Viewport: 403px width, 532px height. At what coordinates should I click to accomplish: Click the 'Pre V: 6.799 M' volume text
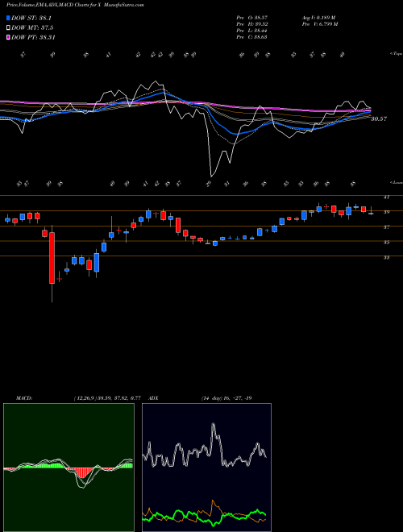coord(319,23)
